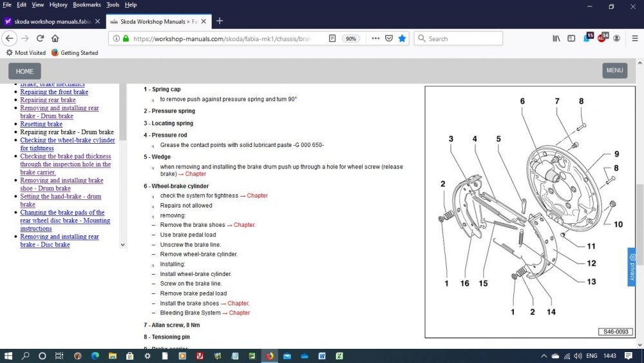The height and width of the screenshot is (363, 644).
Task: Open the Bookmarks menu
Action: click(87, 5)
